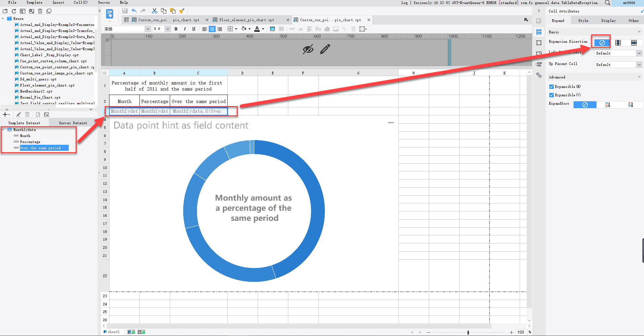The height and width of the screenshot is (336, 644).
Task: Click the Paste clipboard icon
Action: click(173, 11)
